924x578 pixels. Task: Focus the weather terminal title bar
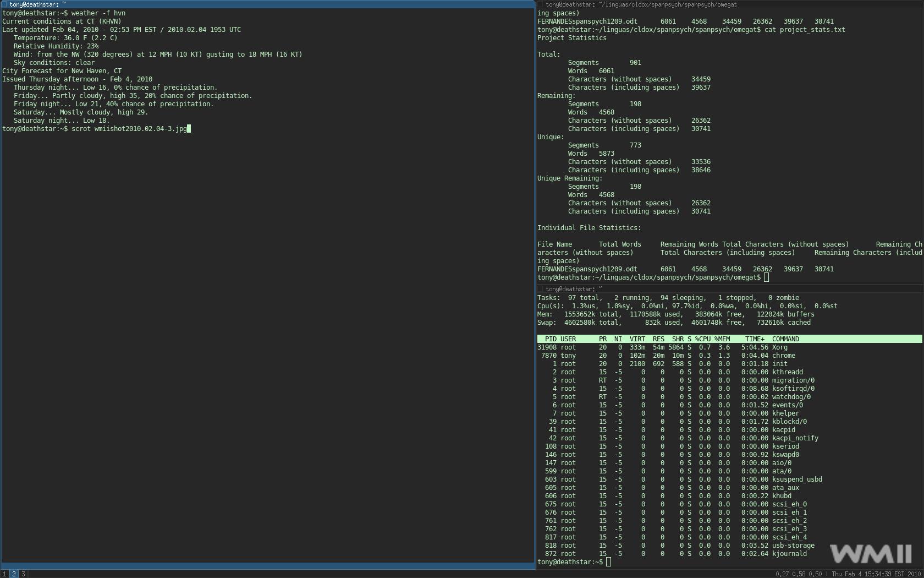tap(268, 4)
